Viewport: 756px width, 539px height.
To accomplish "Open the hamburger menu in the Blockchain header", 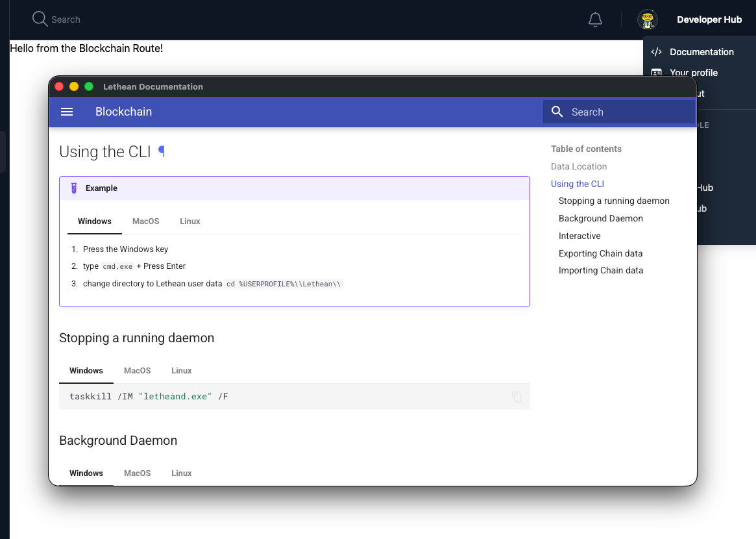I will point(67,112).
